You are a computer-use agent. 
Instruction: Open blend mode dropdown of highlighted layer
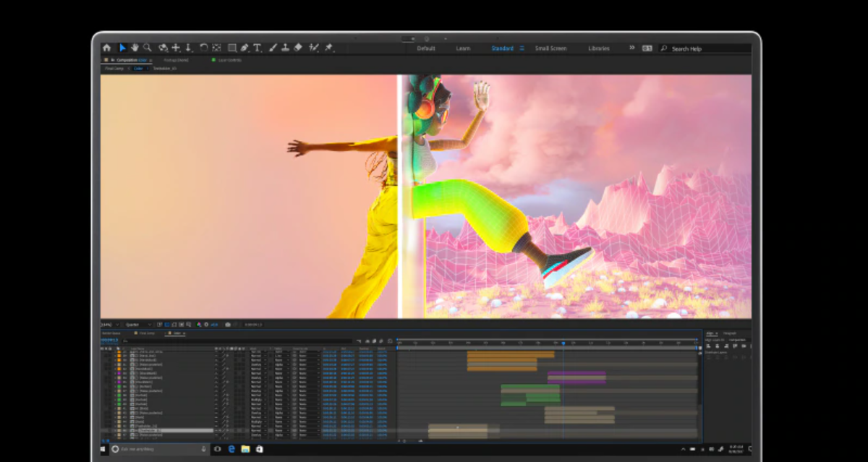pyautogui.click(x=258, y=431)
